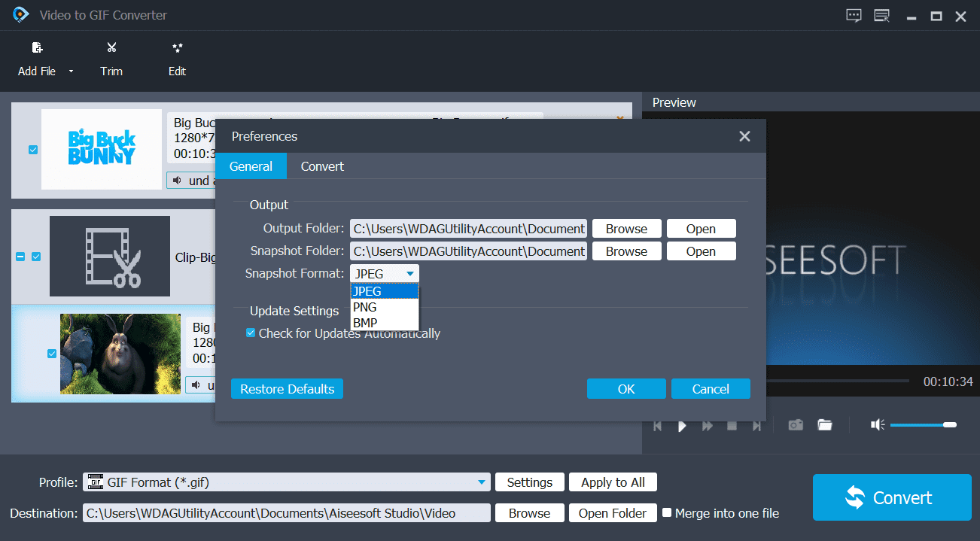Click the Output Folder path field
Image resolution: width=980 pixels, height=541 pixels.
(468, 229)
